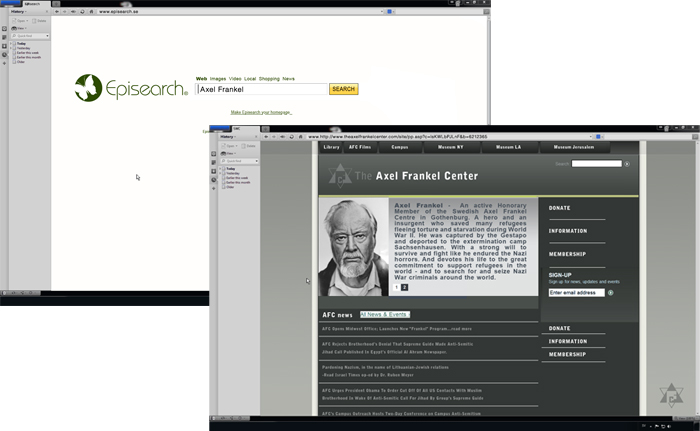Select Images tab on Episearch

pyautogui.click(x=218, y=79)
